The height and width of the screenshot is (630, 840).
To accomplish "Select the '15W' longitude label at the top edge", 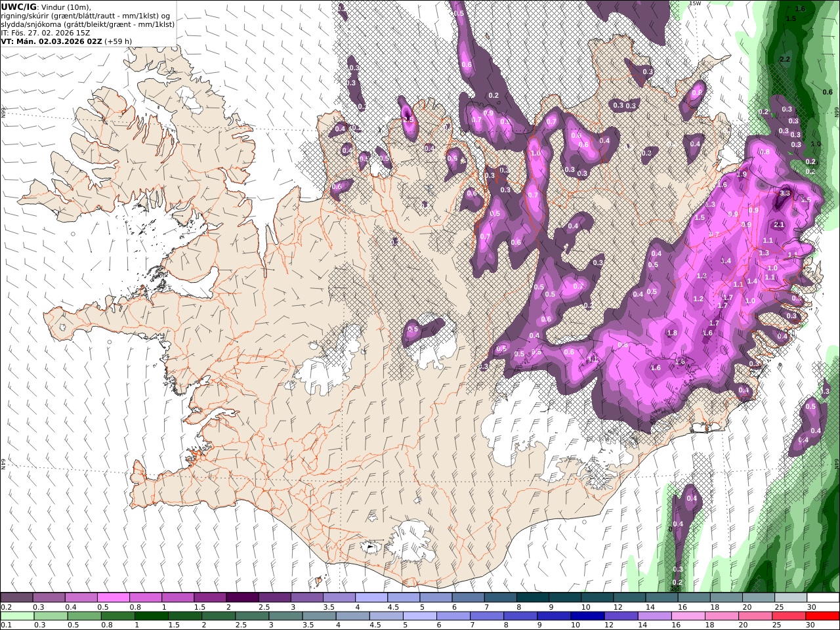I will [x=695, y=3].
